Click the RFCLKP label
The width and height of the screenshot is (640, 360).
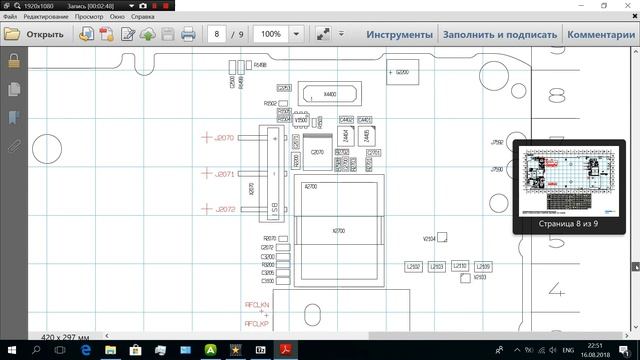click(x=257, y=324)
